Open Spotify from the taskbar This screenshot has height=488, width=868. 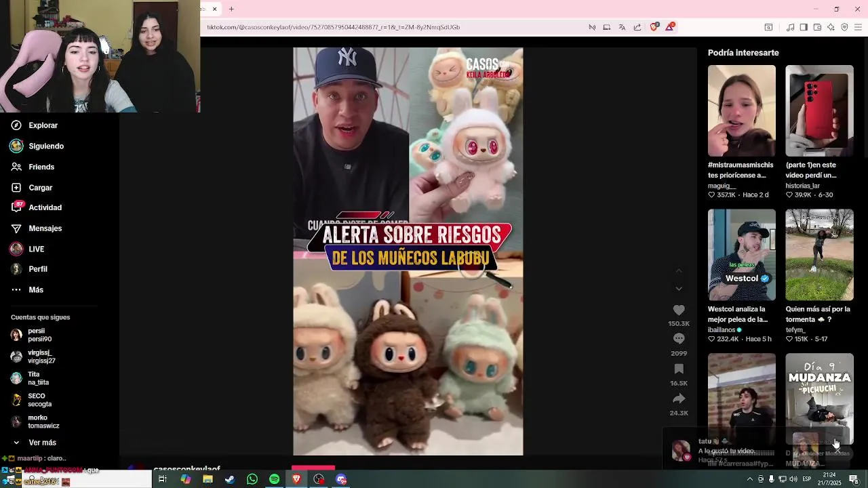274,479
